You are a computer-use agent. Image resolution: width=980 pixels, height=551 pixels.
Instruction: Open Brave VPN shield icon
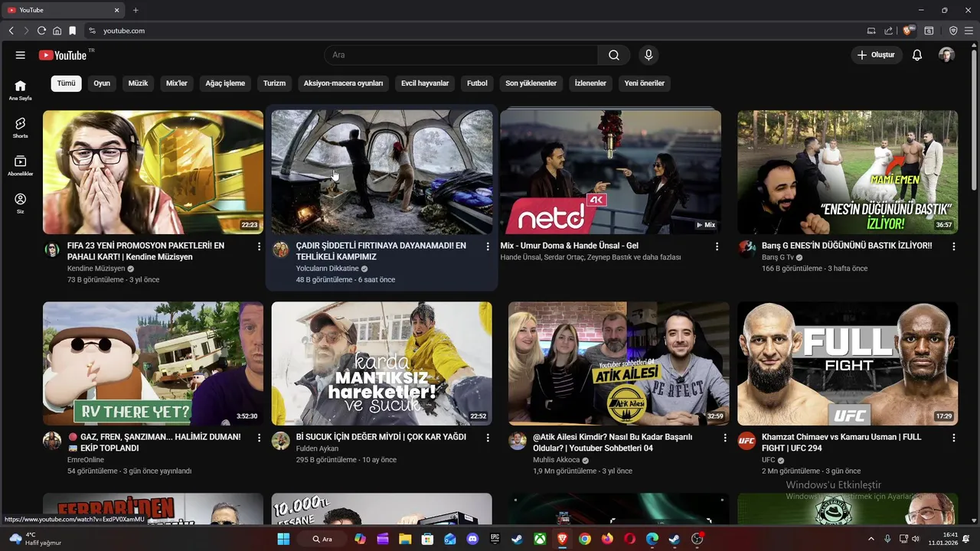tap(953, 31)
